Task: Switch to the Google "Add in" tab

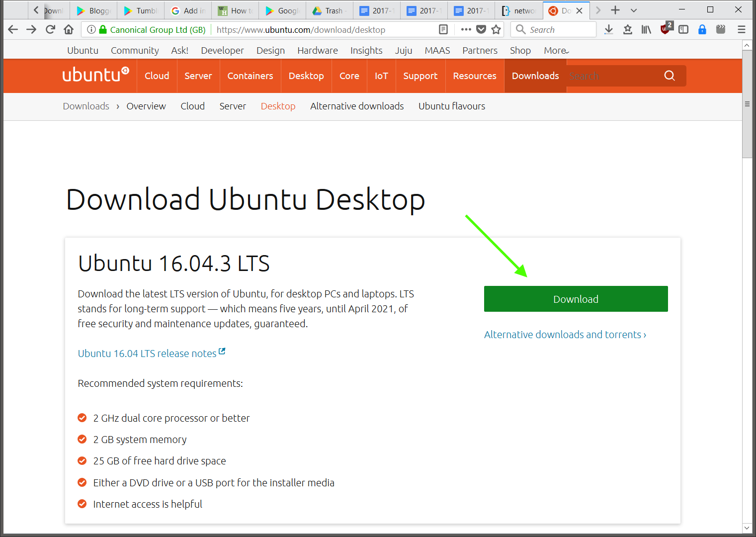Action: [x=188, y=10]
